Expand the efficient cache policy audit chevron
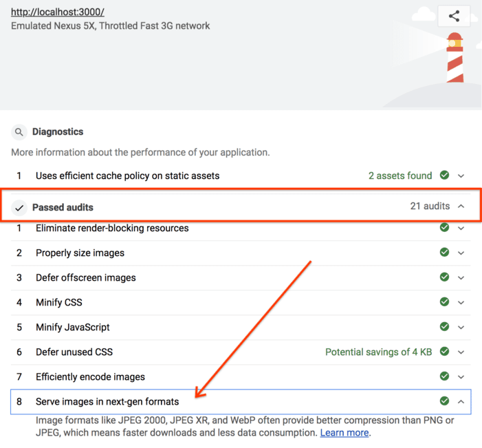Viewport: 482px width, 448px height. (461, 176)
